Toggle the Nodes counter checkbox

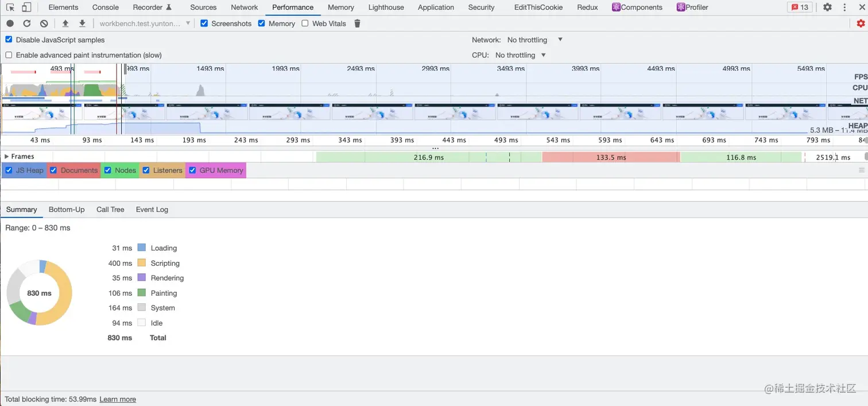(107, 171)
